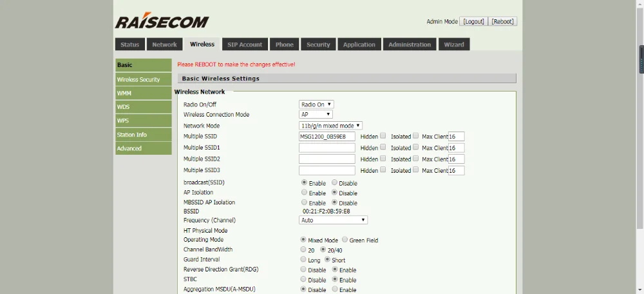The height and width of the screenshot is (294, 644).
Task: Enable Reverse Direction Grant(RDG)
Action: click(x=335, y=269)
